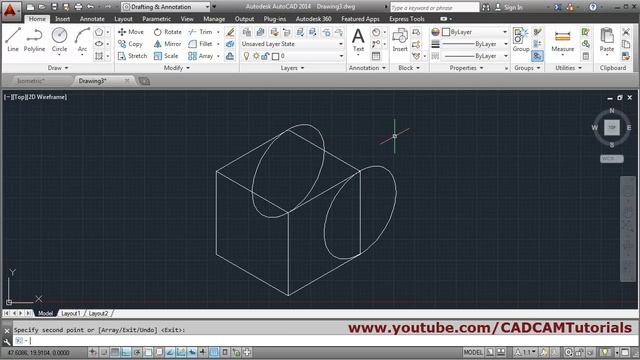Open the Parametric ribbon tab
The image size is (640, 360).
(x=156, y=19)
